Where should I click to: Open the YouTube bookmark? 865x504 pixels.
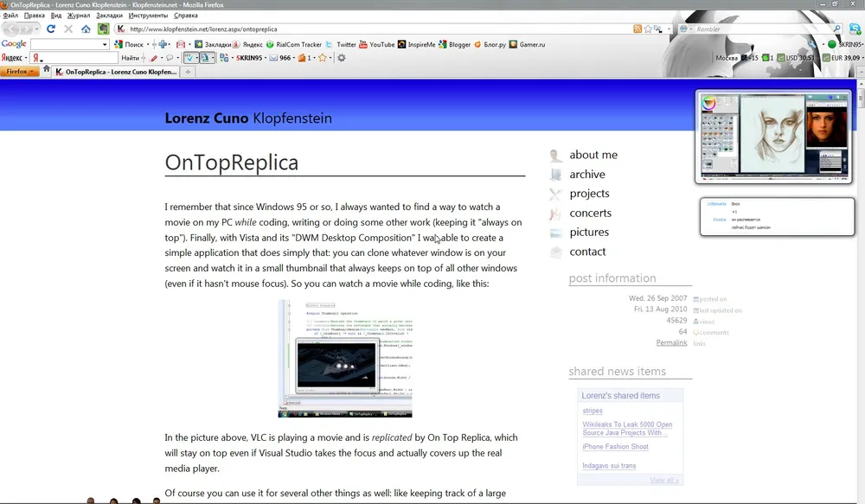(x=376, y=44)
